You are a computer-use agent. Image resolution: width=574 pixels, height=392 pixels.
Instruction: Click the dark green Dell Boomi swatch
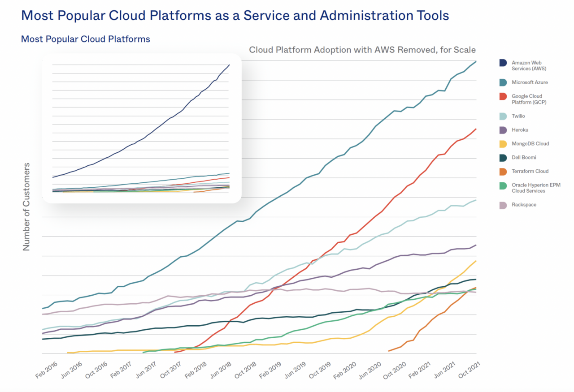[503, 158]
